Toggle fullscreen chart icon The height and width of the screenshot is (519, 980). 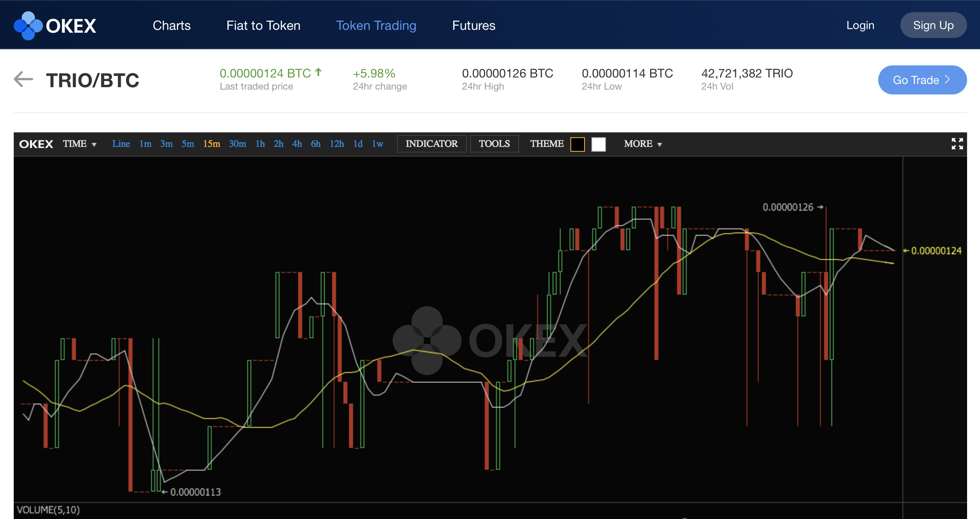tap(957, 144)
